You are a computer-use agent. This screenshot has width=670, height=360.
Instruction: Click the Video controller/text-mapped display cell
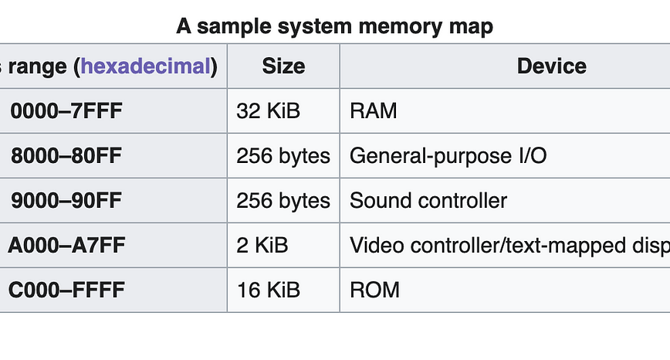[x=505, y=245]
